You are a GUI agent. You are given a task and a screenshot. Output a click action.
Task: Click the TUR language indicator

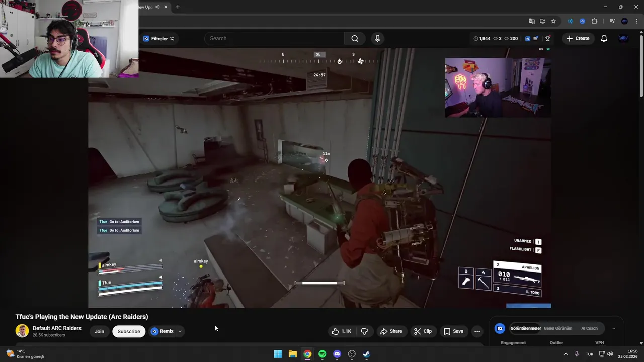(589, 354)
